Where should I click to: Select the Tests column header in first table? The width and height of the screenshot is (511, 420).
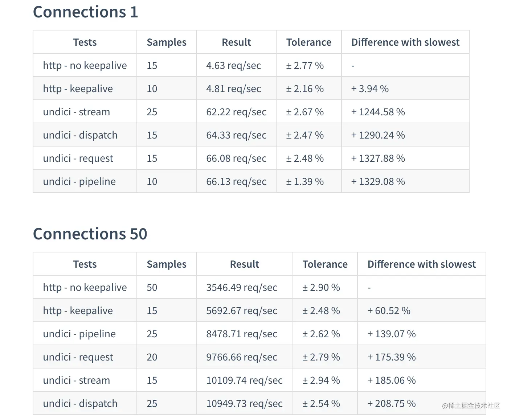(85, 42)
